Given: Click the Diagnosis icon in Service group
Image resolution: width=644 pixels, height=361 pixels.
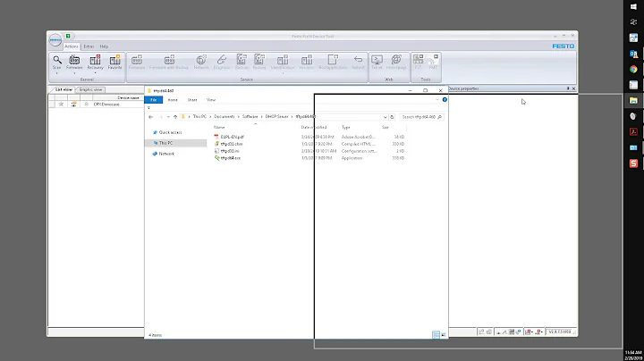Looking at the screenshot, I should [222, 62].
